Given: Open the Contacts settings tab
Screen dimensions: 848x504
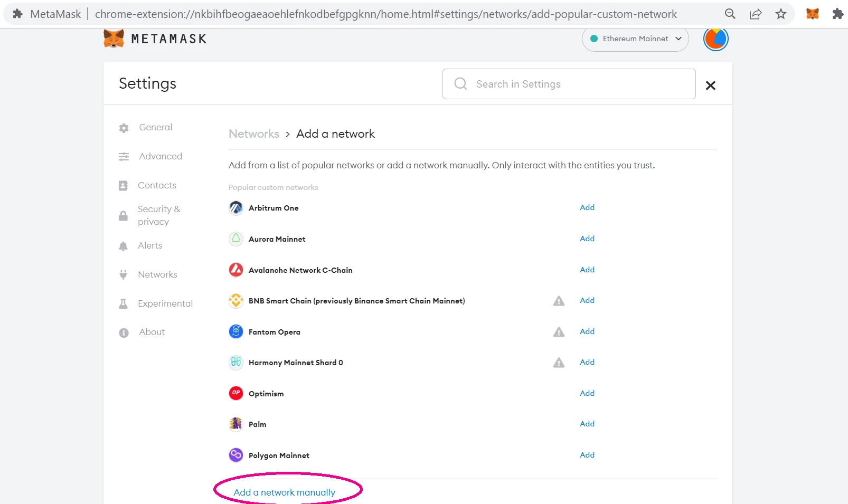Looking at the screenshot, I should tap(157, 185).
